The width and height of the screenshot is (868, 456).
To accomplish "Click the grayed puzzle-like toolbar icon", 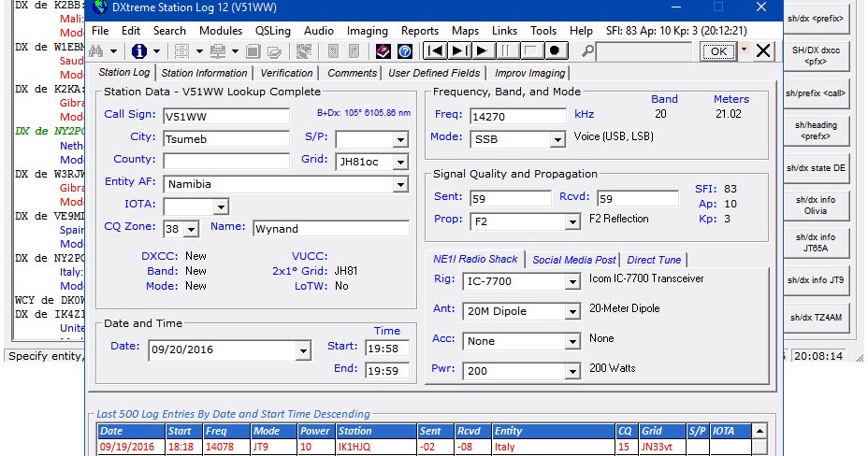I will [x=304, y=51].
